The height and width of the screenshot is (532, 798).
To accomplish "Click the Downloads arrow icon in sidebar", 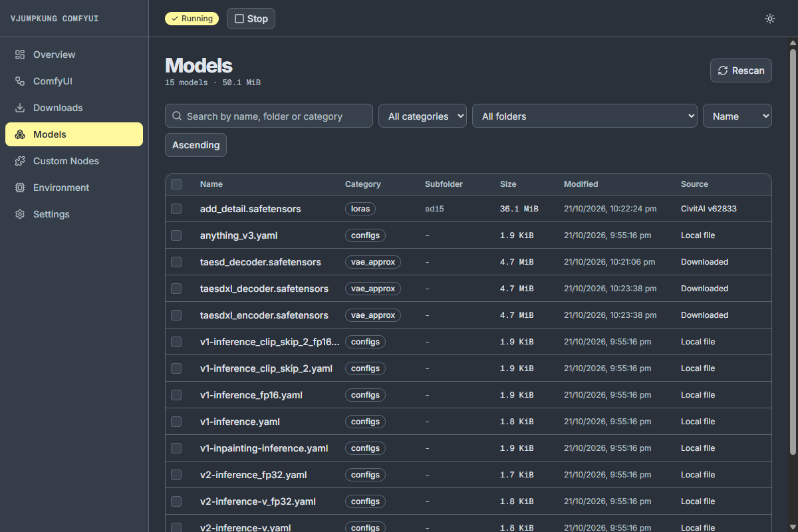I will click(x=20, y=108).
